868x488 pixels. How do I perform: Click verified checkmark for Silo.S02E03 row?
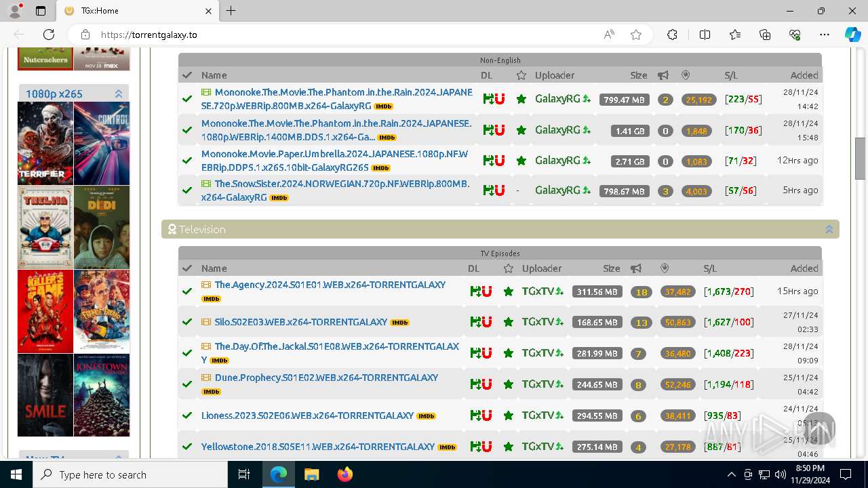point(187,322)
